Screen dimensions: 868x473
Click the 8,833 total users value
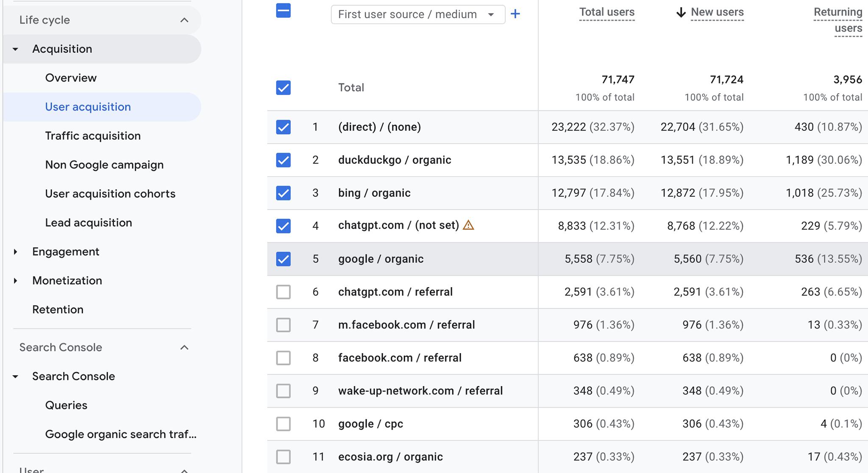[572, 226]
